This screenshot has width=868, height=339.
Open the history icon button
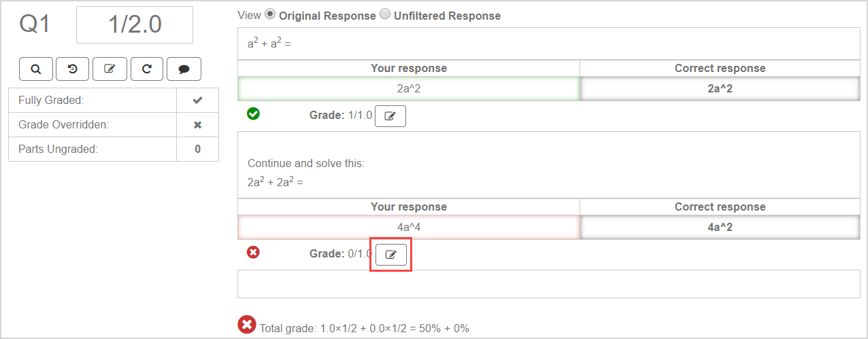point(73,69)
